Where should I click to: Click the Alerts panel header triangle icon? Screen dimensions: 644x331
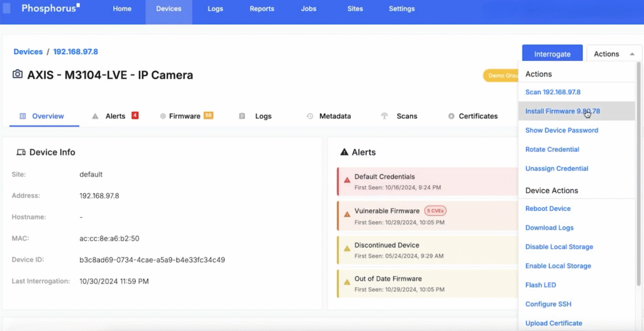click(x=344, y=152)
